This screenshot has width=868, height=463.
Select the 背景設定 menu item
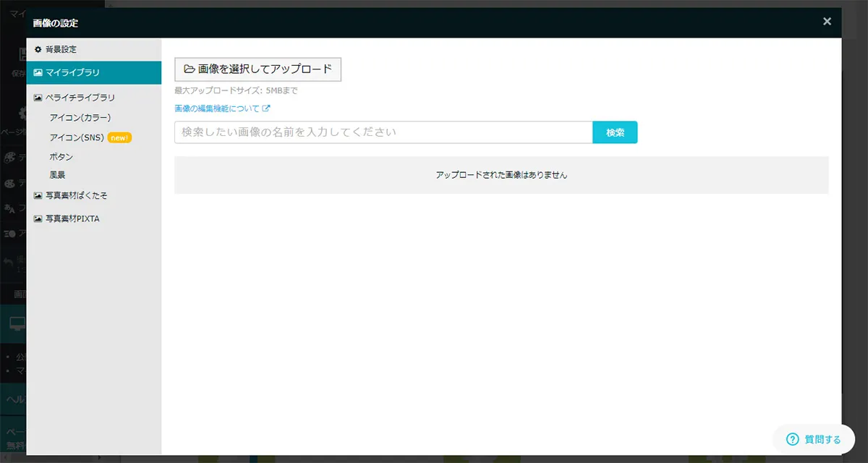coord(61,49)
